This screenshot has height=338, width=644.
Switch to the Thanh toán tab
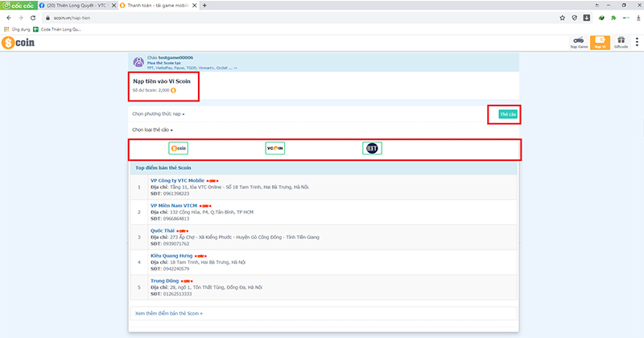158,6
